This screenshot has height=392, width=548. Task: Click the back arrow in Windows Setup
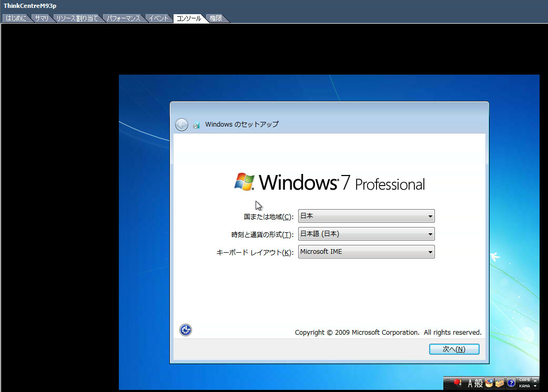coord(181,125)
